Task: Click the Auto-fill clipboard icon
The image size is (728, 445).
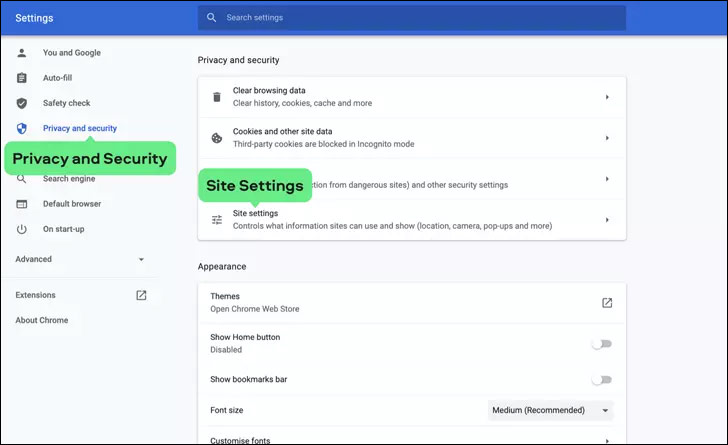Action: tap(22, 78)
